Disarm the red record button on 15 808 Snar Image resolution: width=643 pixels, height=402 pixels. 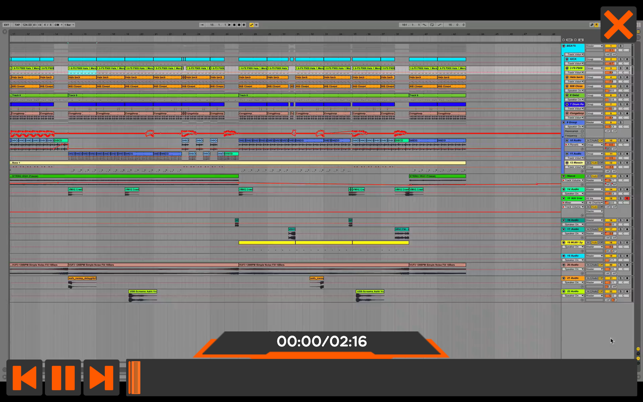(627, 198)
